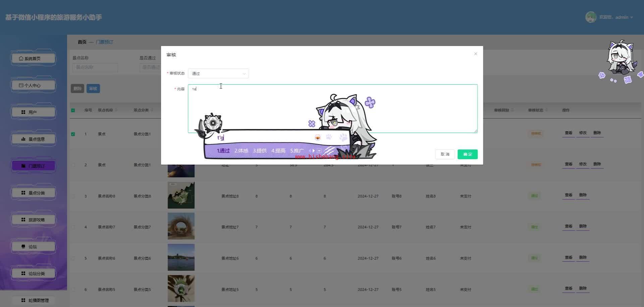Click 查看 link for row 景点名称8
The image size is (644, 307).
click(x=569, y=195)
